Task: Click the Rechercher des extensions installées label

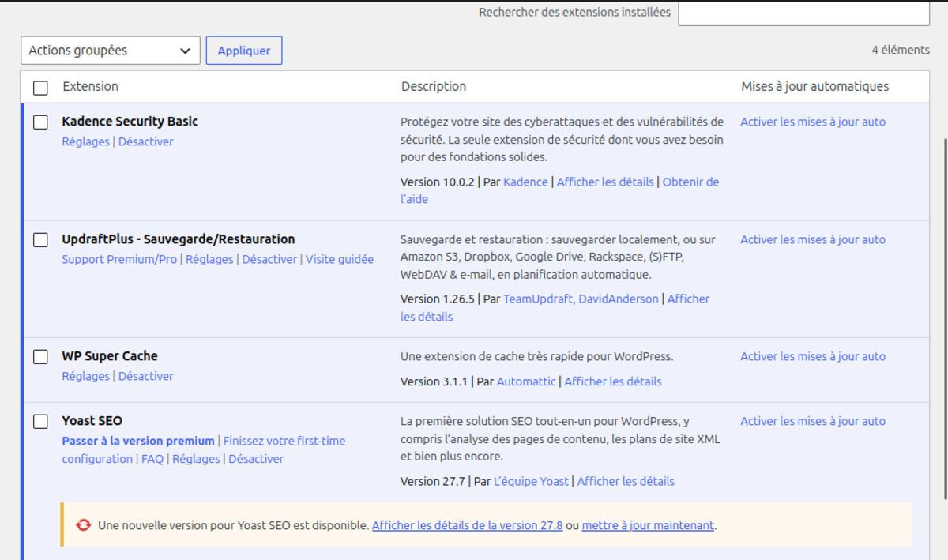Action: point(575,13)
